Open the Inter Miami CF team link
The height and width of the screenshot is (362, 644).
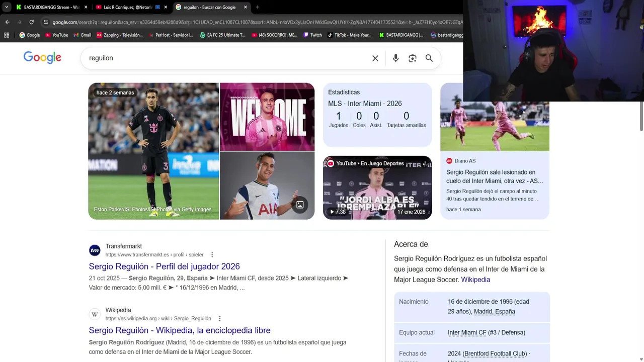(x=467, y=333)
